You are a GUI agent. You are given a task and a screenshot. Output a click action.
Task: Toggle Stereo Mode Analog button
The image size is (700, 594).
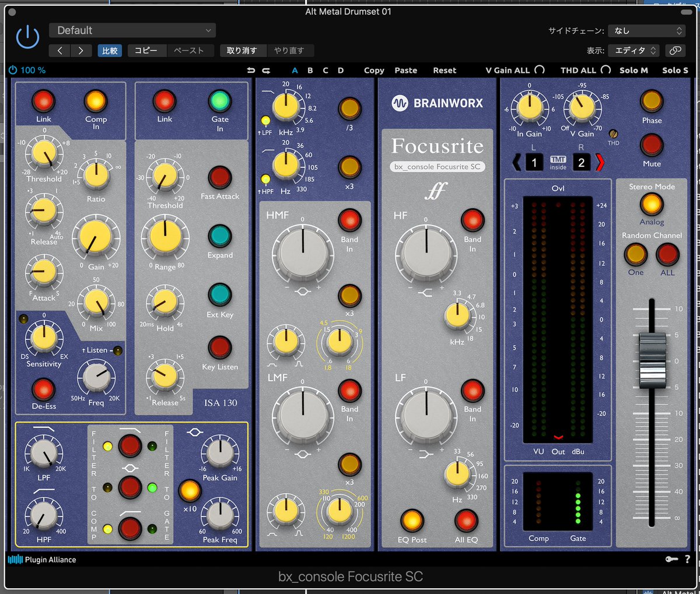pos(652,204)
